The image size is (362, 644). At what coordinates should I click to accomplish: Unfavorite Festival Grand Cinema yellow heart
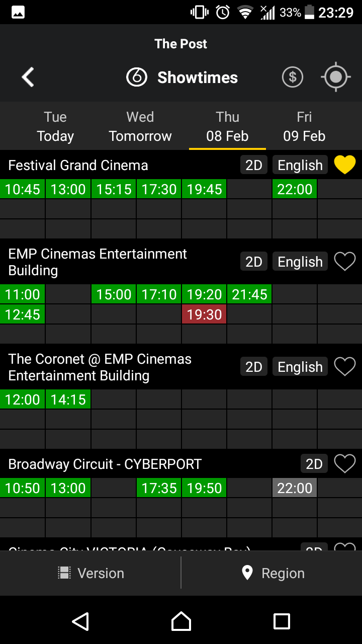(x=345, y=165)
